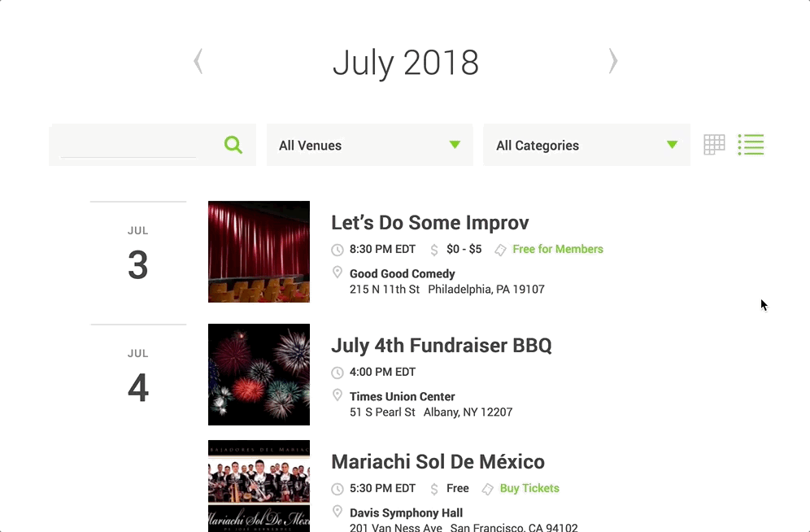Viewport: 810px width, 532px height.
Task: Click the All Venues dropdown arrow
Action: 455,146
